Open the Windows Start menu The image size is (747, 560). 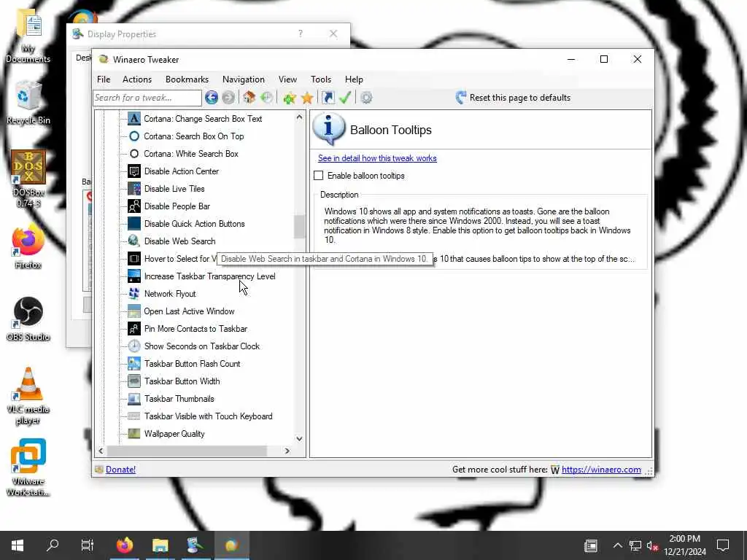coord(18,545)
